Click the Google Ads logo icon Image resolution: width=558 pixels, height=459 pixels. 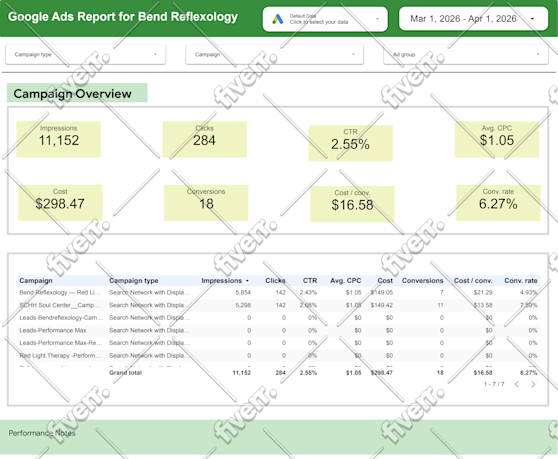278,19
